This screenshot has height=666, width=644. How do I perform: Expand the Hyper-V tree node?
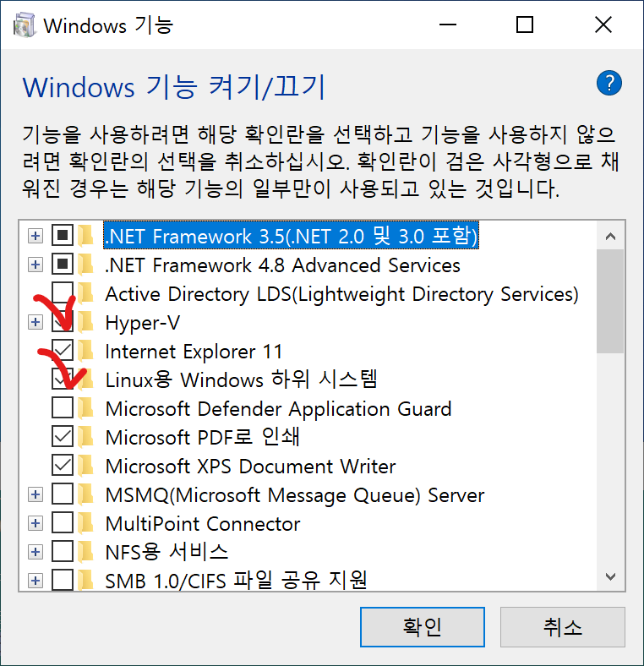click(x=35, y=322)
